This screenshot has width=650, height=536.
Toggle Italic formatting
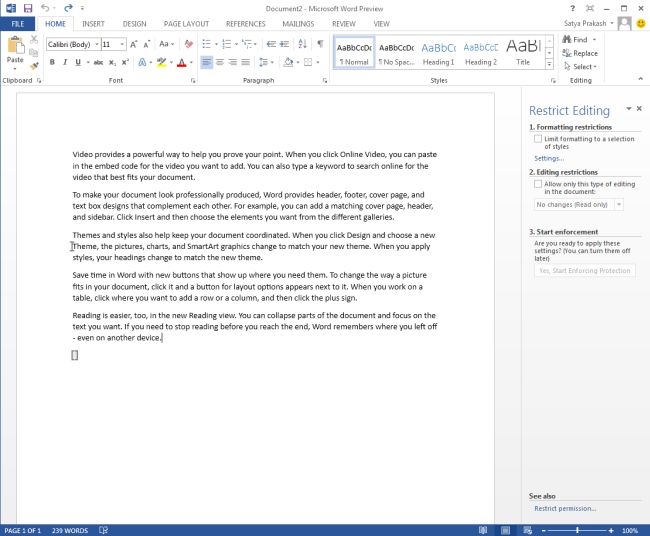coord(65,62)
